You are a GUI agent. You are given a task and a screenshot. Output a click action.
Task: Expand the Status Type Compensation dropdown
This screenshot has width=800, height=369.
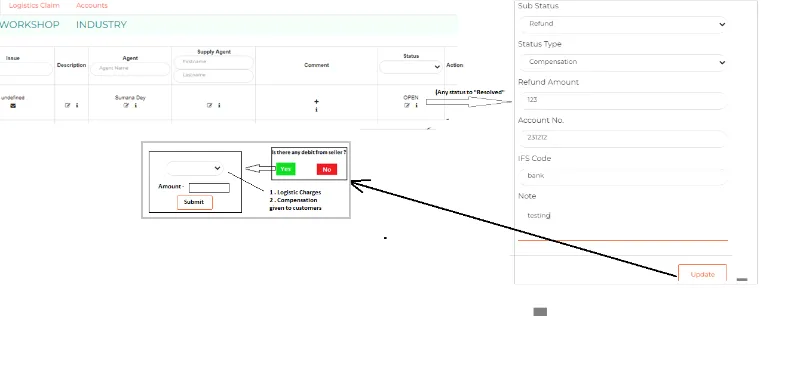[x=622, y=62]
